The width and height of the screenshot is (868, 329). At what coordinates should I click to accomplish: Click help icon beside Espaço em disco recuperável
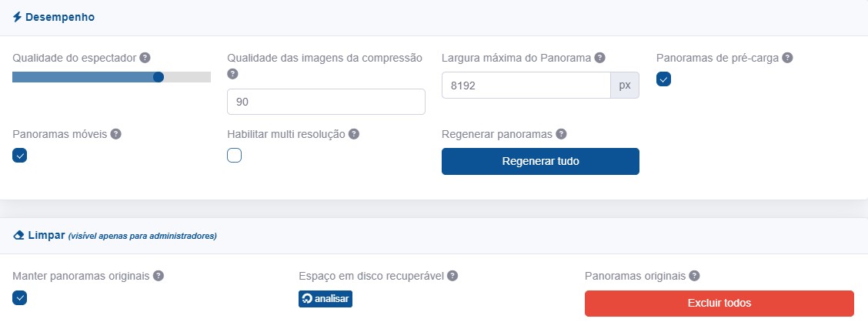452,276
